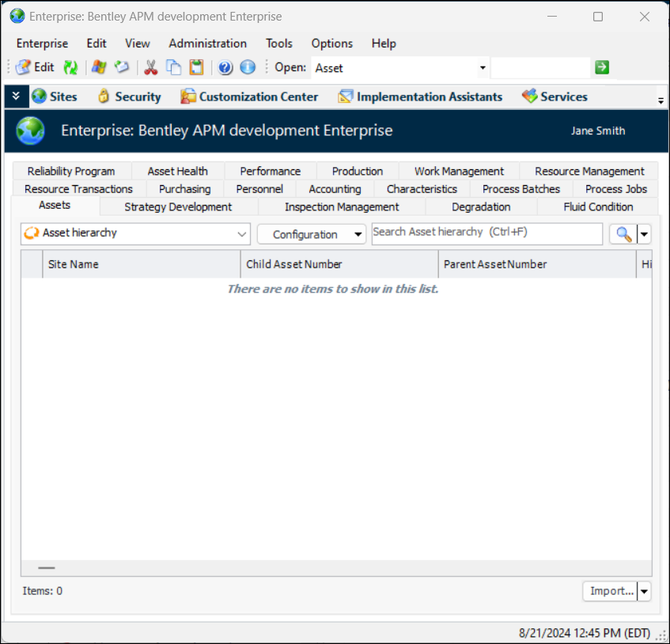
Task: Open the search options dropdown arrow
Action: [644, 234]
